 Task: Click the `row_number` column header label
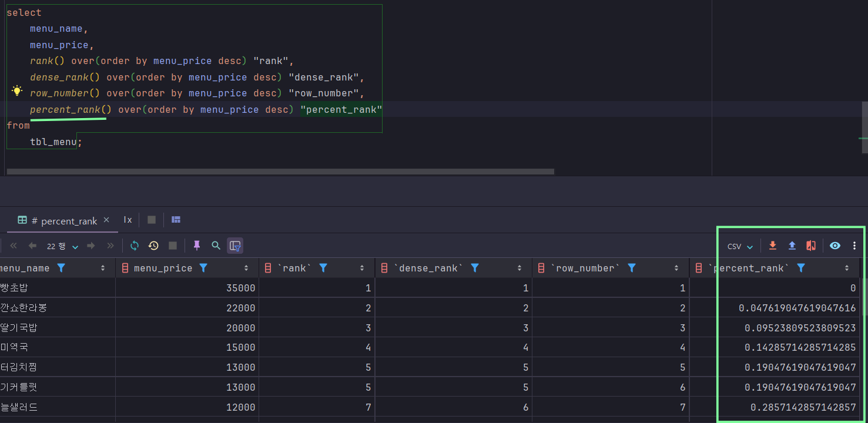585,268
